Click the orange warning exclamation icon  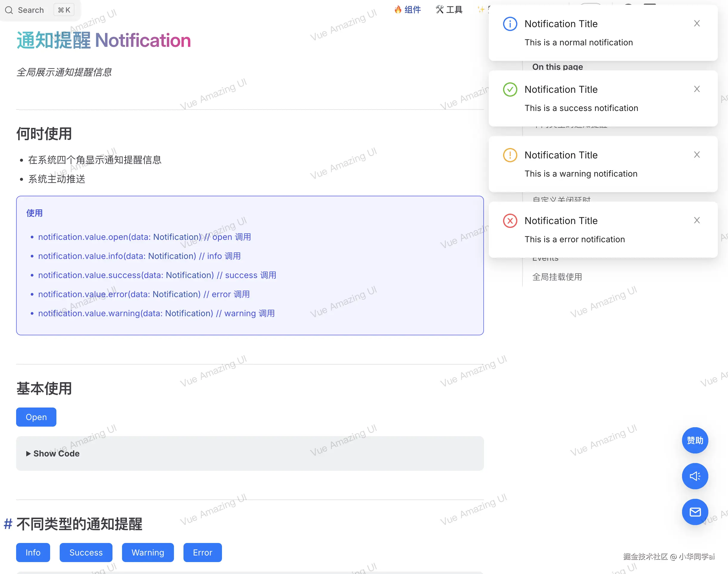[510, 155]
